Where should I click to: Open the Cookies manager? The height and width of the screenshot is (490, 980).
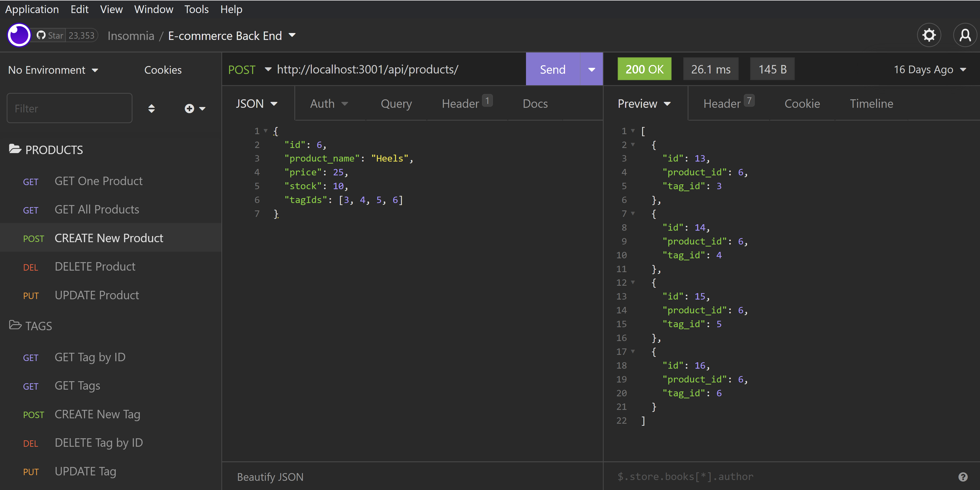click(163, 70)
